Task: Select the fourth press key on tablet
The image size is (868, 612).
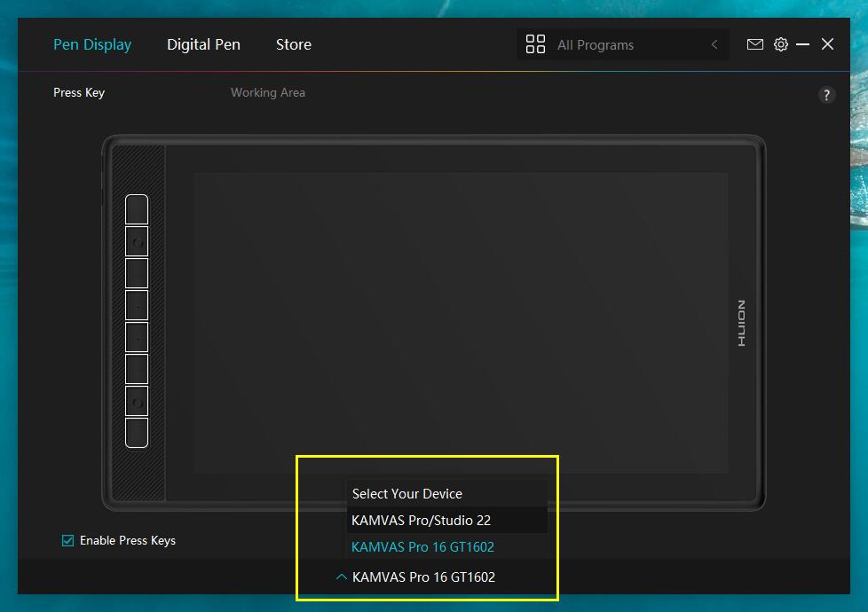Action: (x=137, y=305)
